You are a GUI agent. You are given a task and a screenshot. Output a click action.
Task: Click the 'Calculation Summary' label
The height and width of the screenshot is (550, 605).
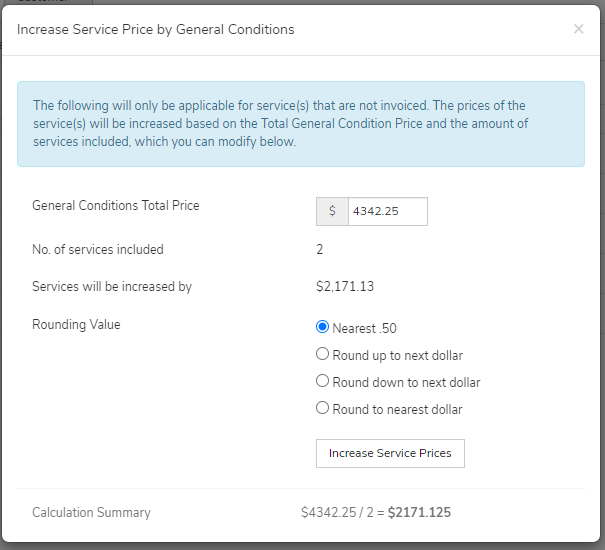pos(91,513)
